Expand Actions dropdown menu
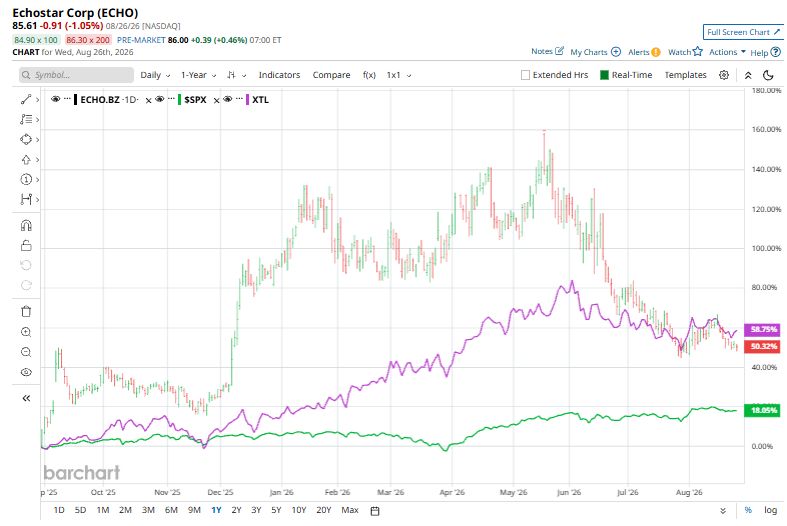This screenshot has height=526, width=787. pos(727,52)
